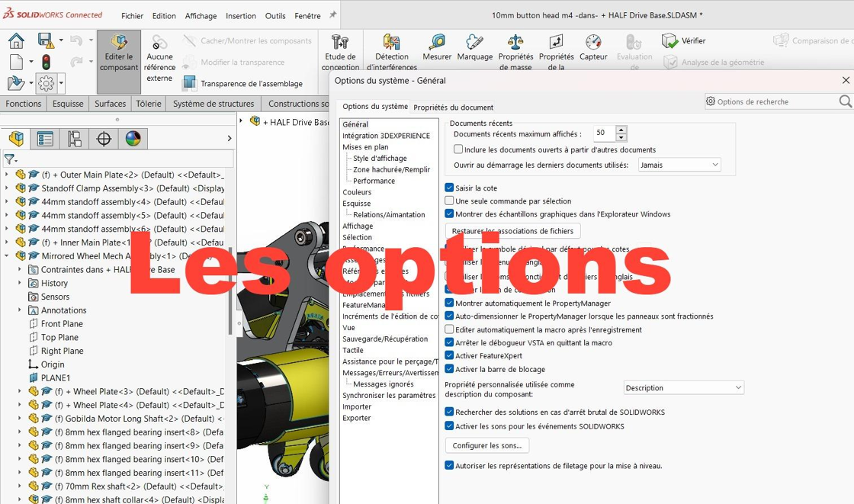The image size is (854, 504).
Task: Open the DisplayManager color sphere tab
Action: click(x=133, y=139)
